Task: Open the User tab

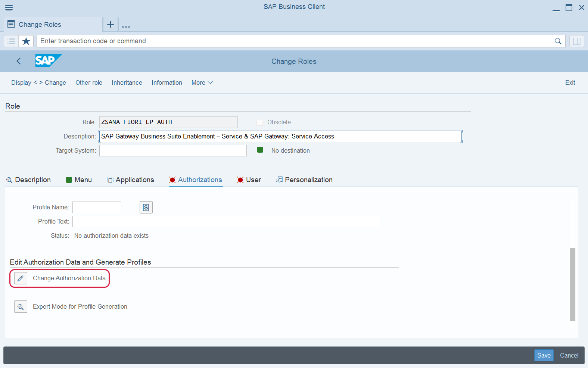Action: coord(249,180)
